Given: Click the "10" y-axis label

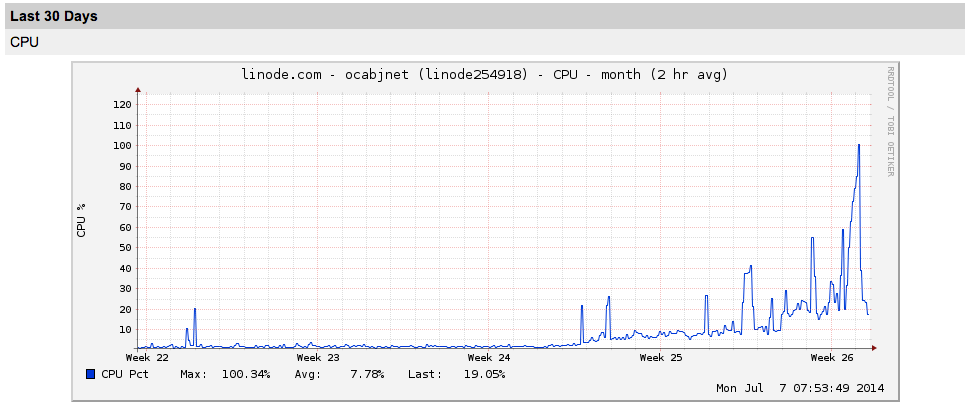Looking at the screenshot, I should tap(126, 329).
